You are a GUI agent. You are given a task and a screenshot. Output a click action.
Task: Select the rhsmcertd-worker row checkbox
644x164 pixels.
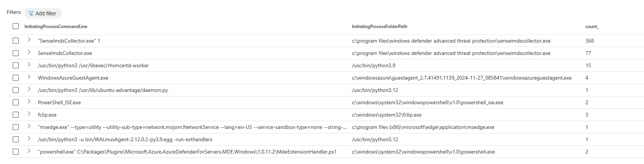click(x=16, y=65)
